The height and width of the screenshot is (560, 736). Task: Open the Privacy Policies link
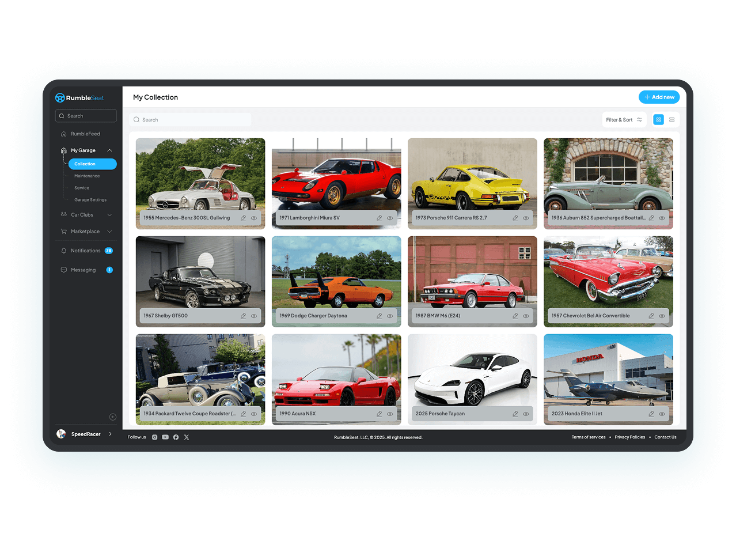click(x=629, y=437)
